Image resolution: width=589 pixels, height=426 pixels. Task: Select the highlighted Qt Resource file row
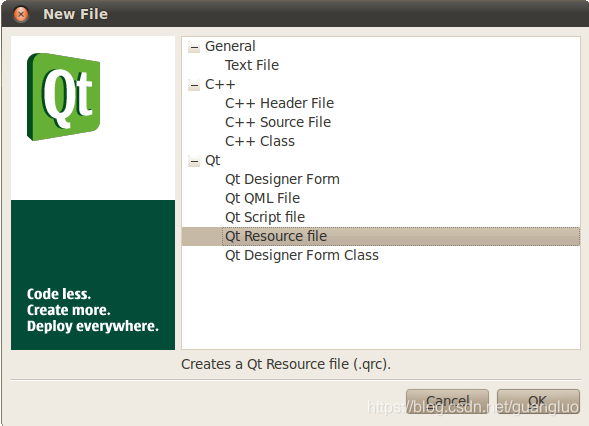click(381, 236)
